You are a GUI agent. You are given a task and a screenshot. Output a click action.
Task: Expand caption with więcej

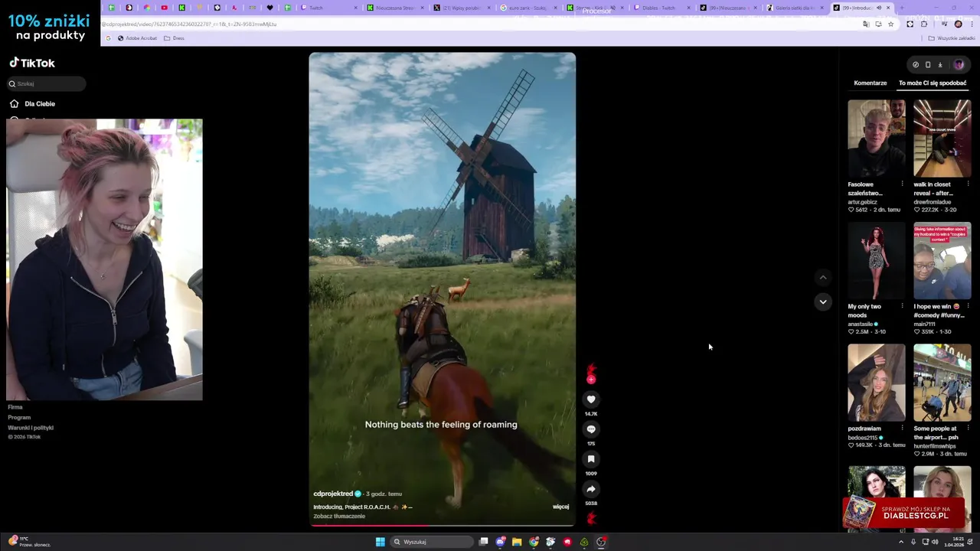(560, 507)
